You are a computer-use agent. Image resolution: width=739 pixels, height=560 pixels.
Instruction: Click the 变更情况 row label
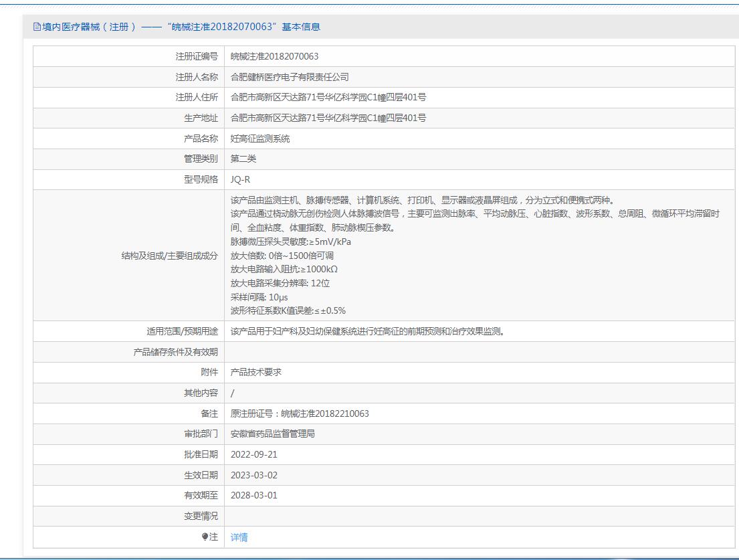coord(201,517)
